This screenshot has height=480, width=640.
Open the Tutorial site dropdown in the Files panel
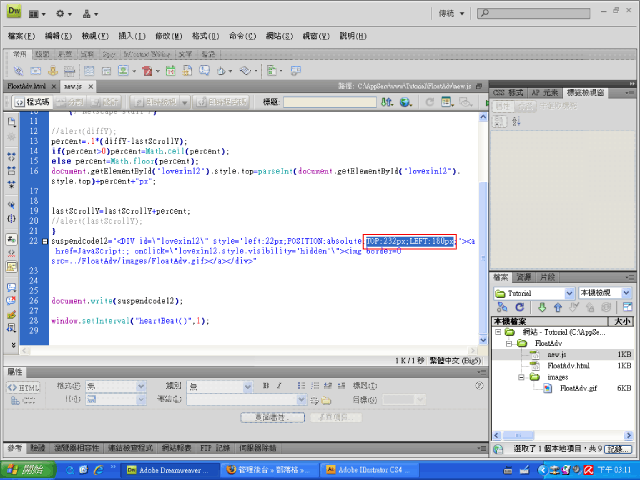coord(533,292)
